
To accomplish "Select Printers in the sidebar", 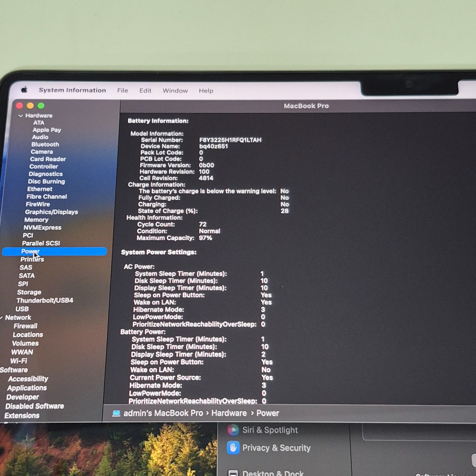I will click(32, 259).
